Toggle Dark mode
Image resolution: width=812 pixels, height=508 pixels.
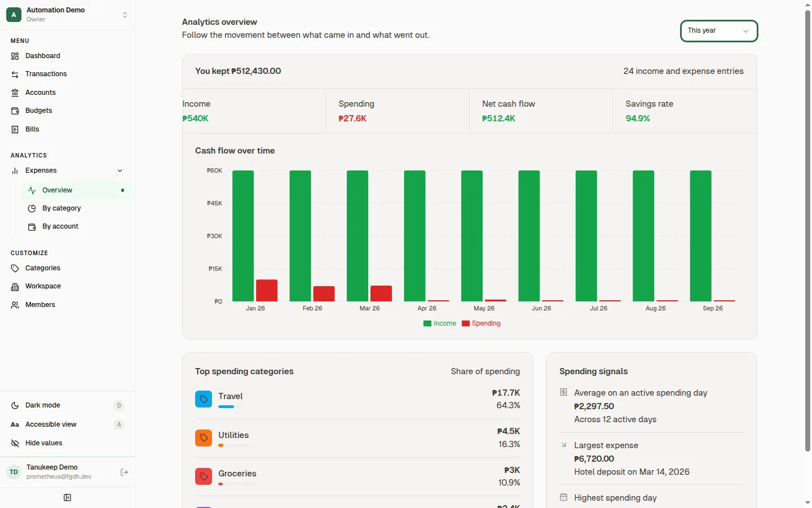coord(68,405)
